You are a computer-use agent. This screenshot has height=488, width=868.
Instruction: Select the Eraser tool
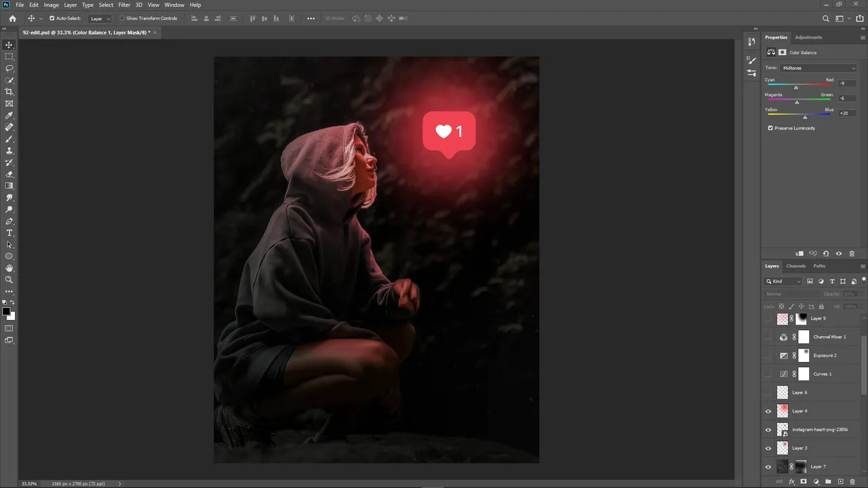[x=9, y=174]
